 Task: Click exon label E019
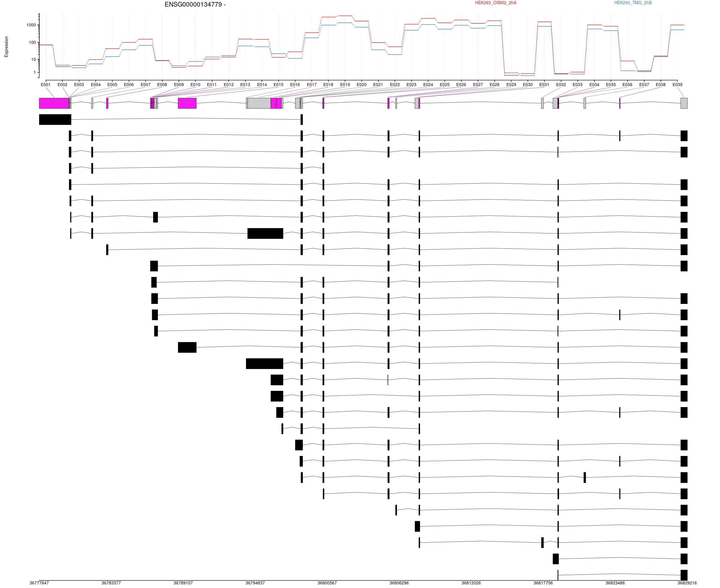[x=345, y=85]
